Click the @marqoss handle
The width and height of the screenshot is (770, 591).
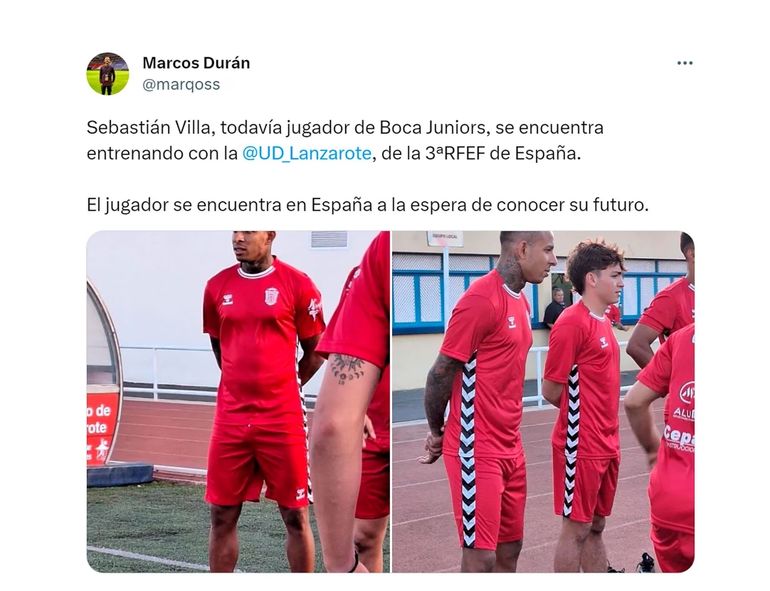181,84
